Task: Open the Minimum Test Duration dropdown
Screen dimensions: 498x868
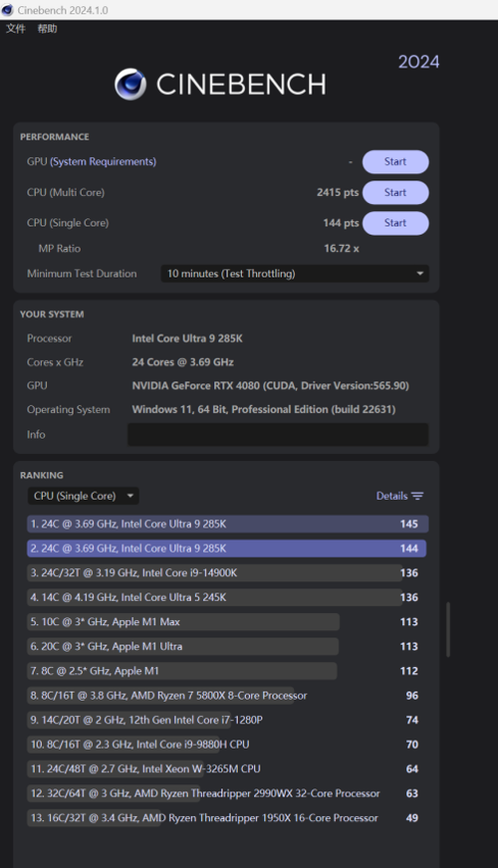Action: (295, 274)
